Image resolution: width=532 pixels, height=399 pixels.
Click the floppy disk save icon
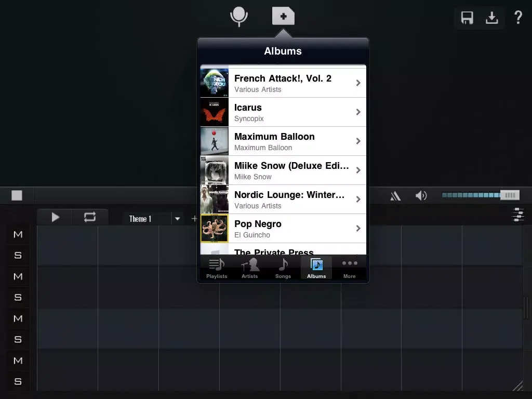tap(467, 18)
